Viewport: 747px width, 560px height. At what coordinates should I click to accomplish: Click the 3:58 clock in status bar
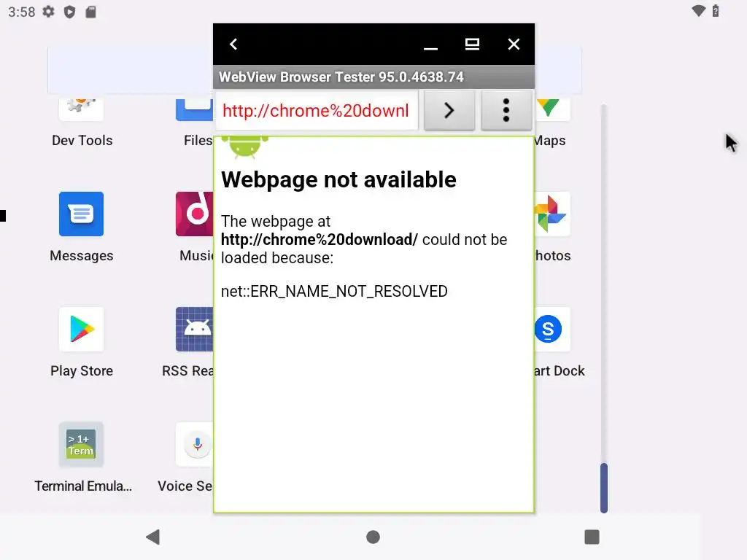pos(21,12)
